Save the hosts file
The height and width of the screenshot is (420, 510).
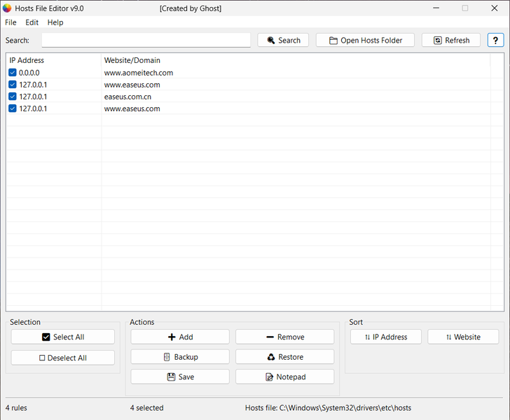(x=180, y=377)
